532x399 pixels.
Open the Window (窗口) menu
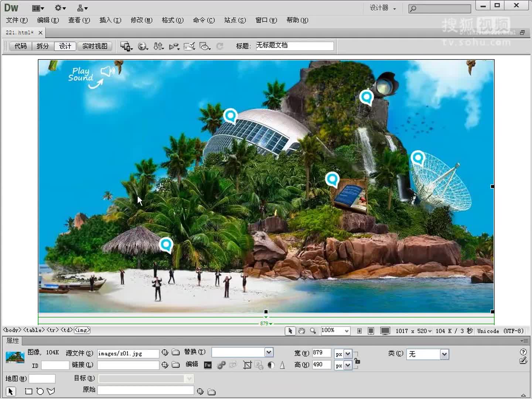pyautogui.click(x=266, y=20)
